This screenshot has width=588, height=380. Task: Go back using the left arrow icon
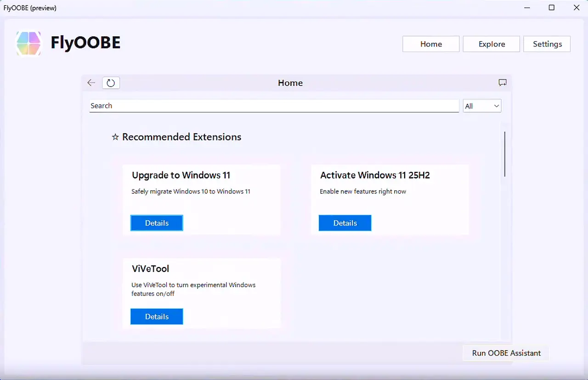coord(91,83)
